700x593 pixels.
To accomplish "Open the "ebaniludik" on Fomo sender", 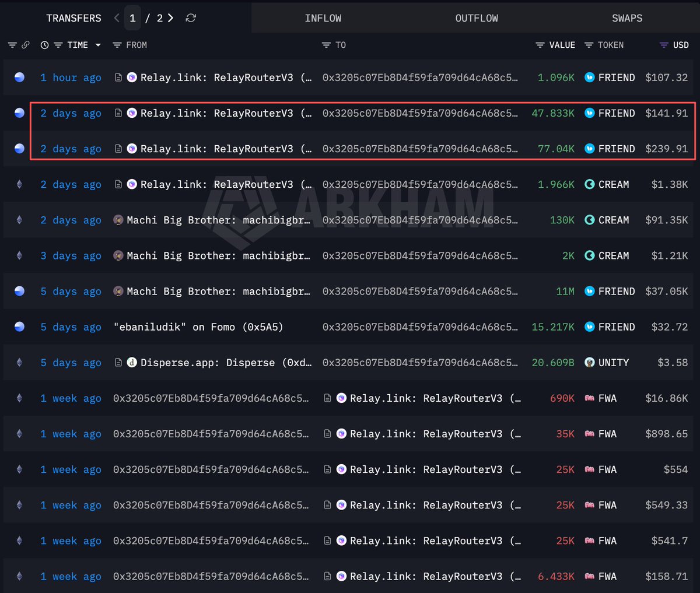I will coord(198,327).
